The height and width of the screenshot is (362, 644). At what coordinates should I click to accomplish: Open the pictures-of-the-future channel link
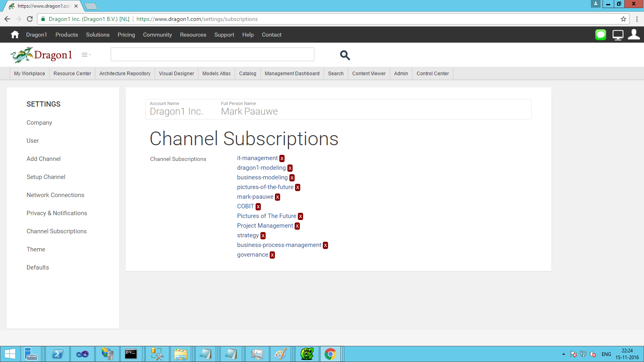click(x=265, y=187)
